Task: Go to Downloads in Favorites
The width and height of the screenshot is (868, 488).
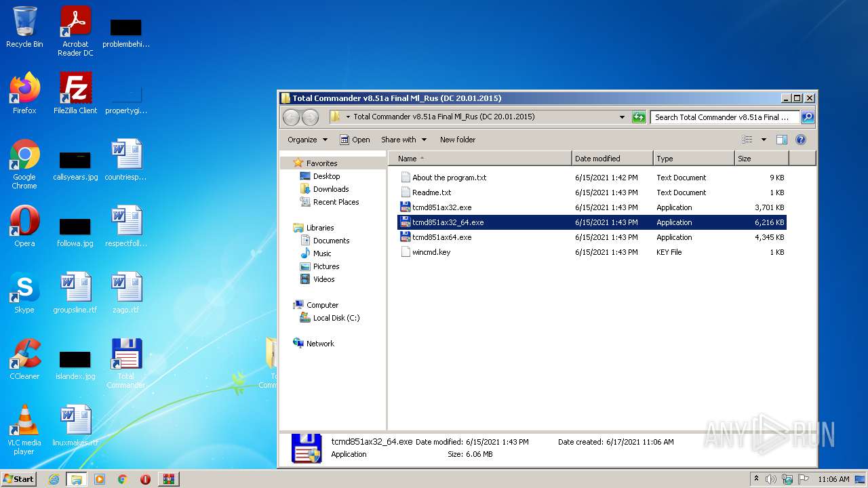Action: coord(331,189)
